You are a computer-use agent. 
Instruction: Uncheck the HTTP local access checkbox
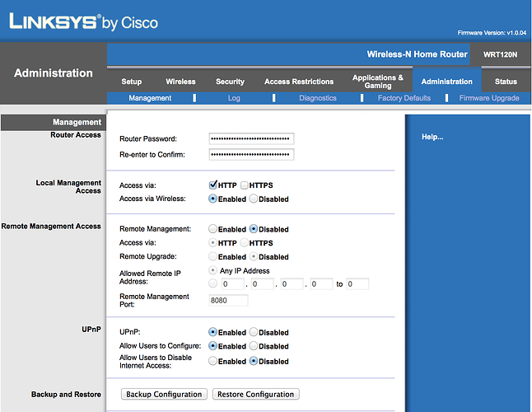tap(212, 185)
